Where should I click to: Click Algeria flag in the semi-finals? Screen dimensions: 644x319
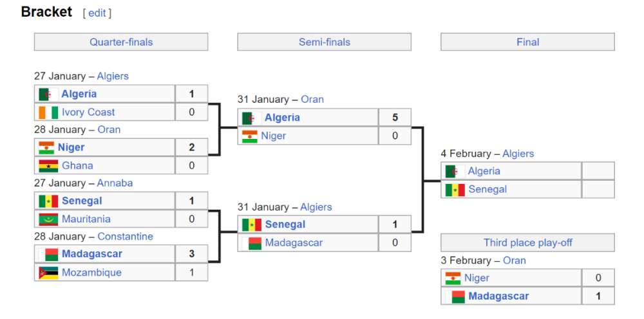252,118
